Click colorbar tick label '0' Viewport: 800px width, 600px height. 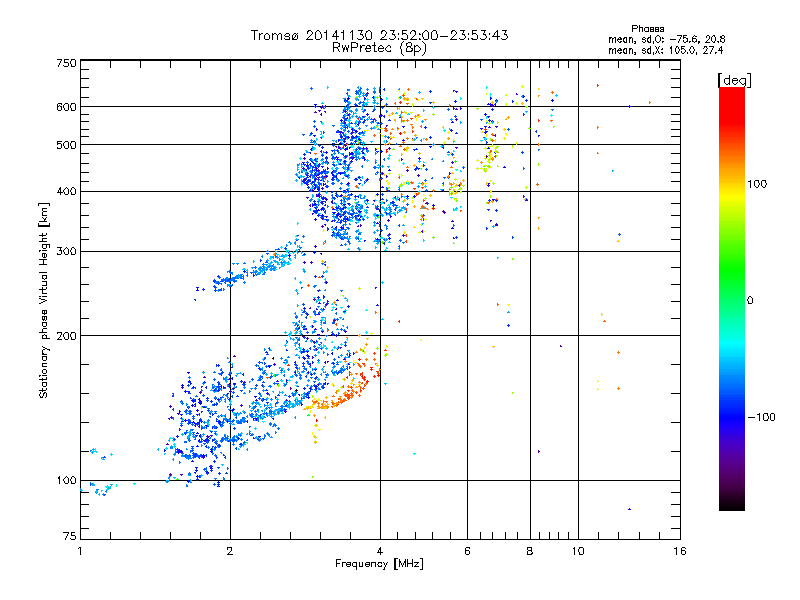coord(750,301)
